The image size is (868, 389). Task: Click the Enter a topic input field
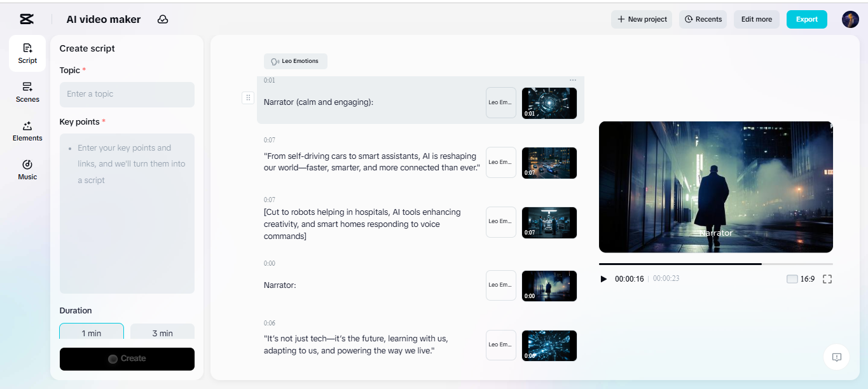pos(127,94)
